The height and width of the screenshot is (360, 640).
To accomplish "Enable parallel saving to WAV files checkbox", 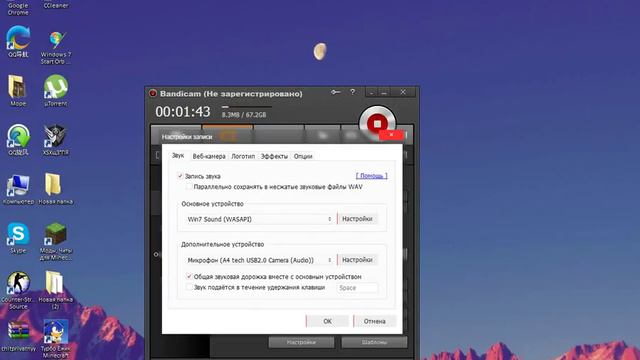I will [x=189, y=187].
